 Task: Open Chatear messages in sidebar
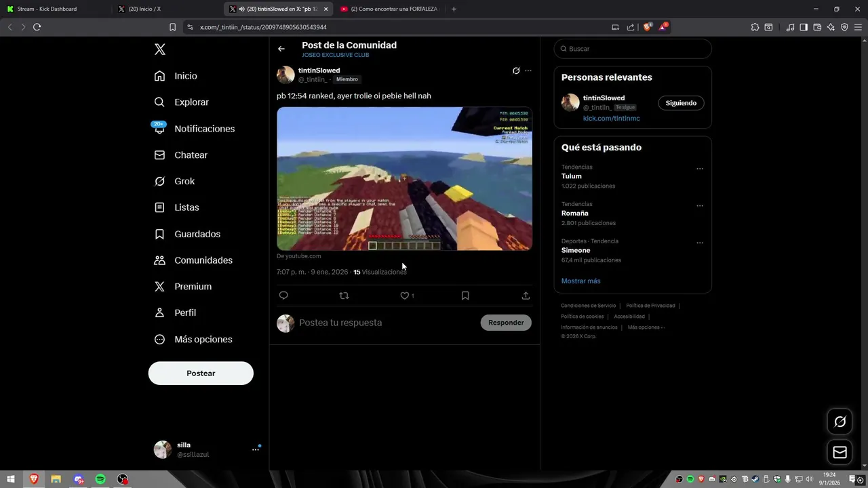pyautogui.click(x=180, y=155)
